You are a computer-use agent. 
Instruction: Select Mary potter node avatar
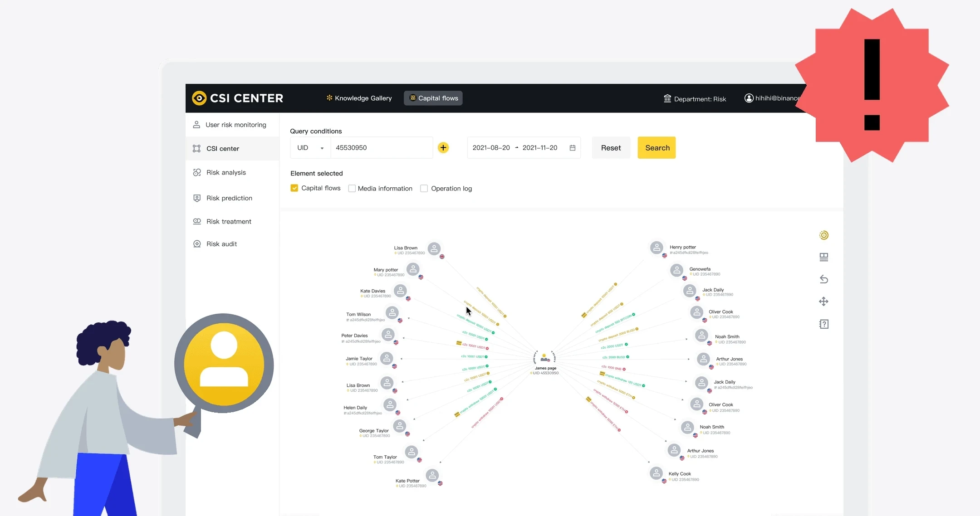point(413,269)
